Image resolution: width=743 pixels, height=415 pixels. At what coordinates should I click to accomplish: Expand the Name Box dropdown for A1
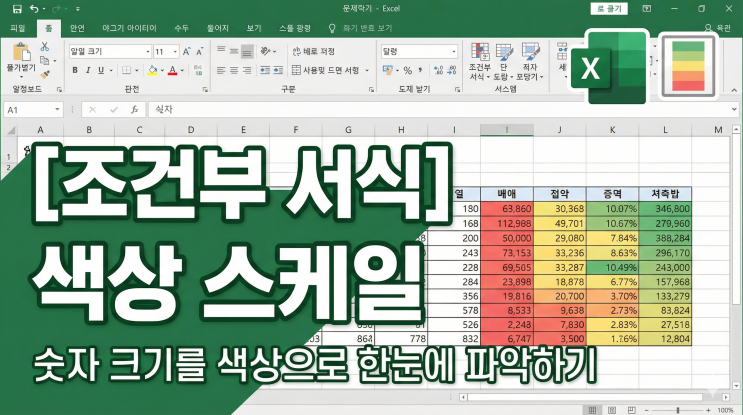click(x=57, y=109)
